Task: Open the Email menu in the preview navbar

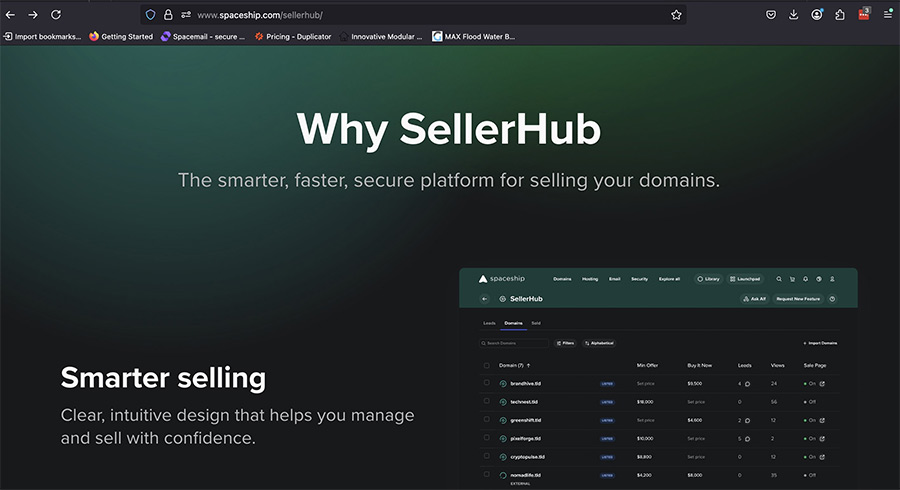Action: coord(615,279)
